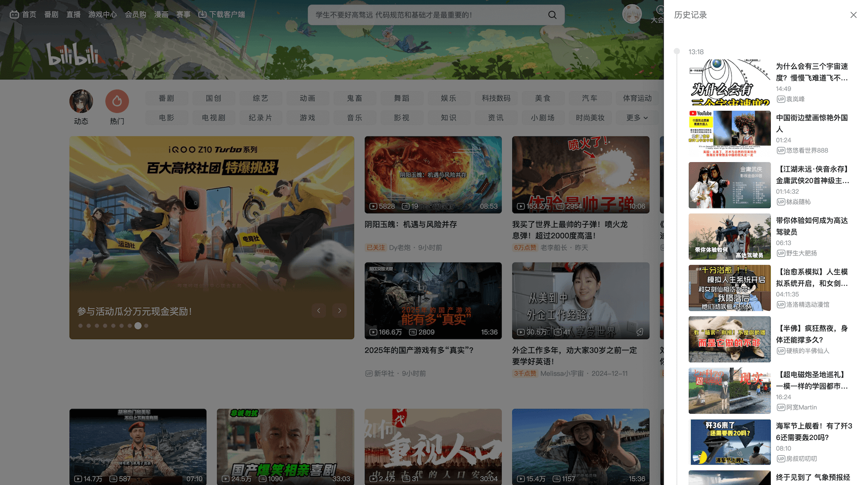Open the 喷火了 bullet video thumbnail
This screenshot has height=485, width=868.
point(580,174)
